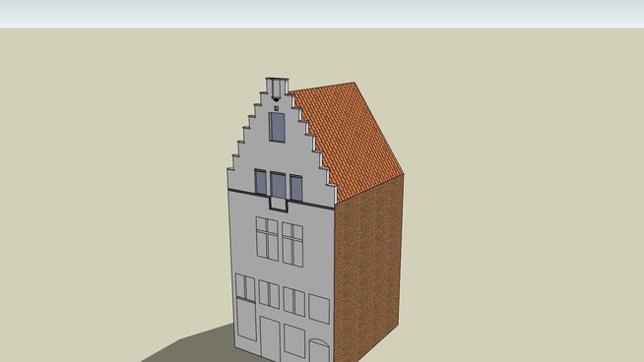Click the black horizontal cornice band across the facade
Screen dimensions: 644x362
282,200
